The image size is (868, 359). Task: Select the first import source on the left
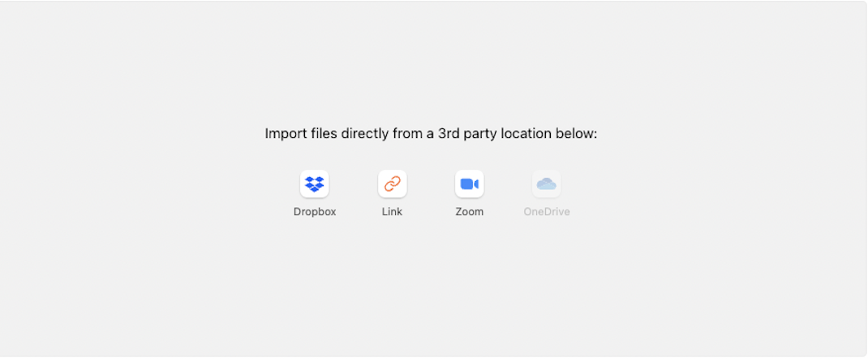315,184
